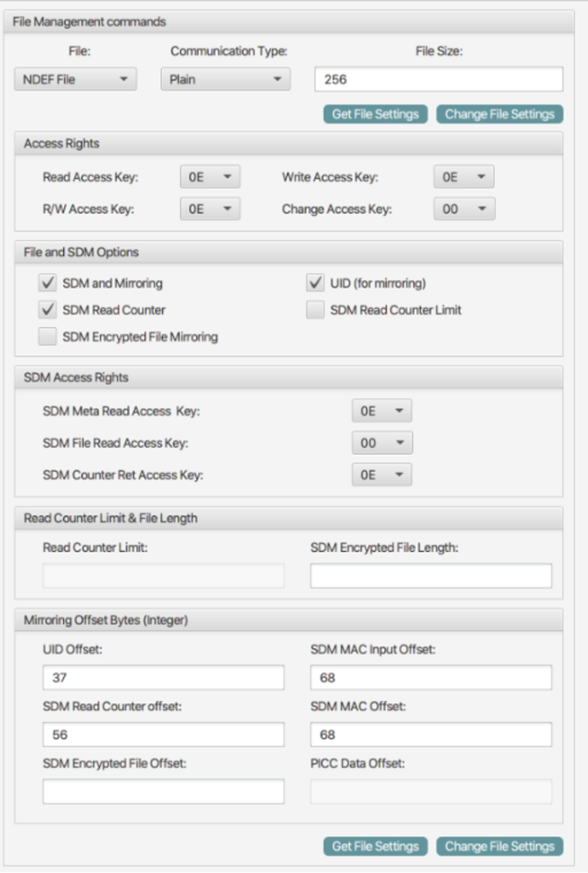
Task: Expand the R/W Access Key dropdown
Action: (x=210, y=209)
